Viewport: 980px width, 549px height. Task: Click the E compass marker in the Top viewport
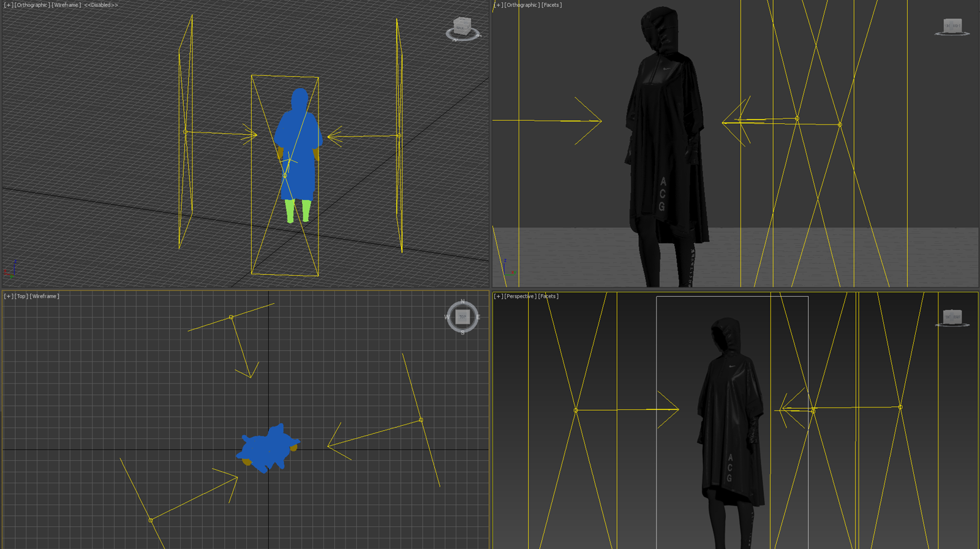[478, 317]
